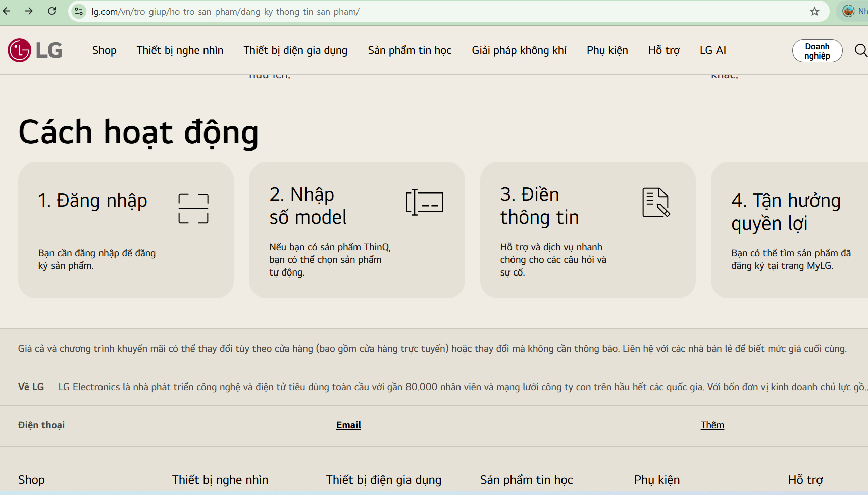The width and height of the screenshot is (868, 495).
Task: Open the search magnifier icon
Action: coord(860,50)
